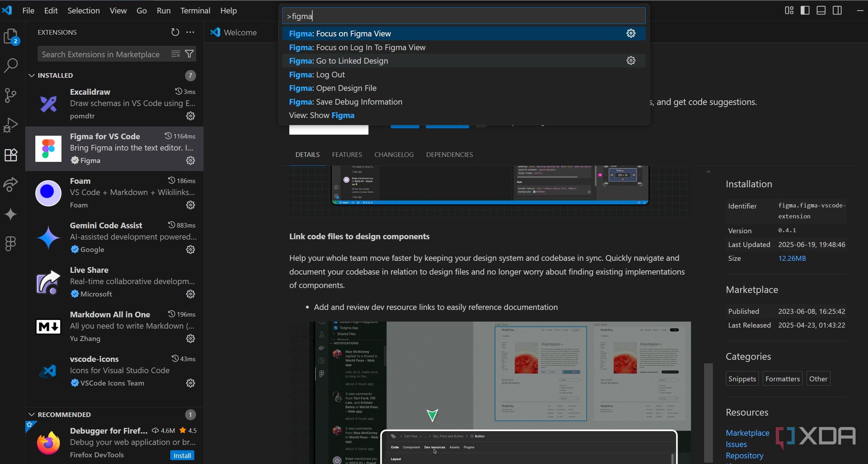Choose Figma: Log Out command
868x464 pixels.
[x=464, y=75]
